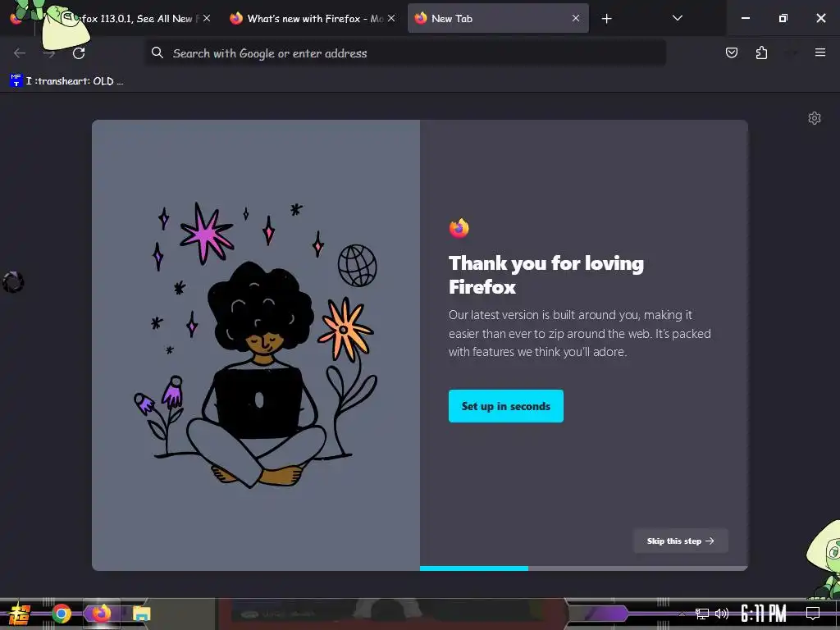Image resolution: width=840 pixels, height=630 pixels.
Task: Click the 6:11 PM clock
Action: (x=764, y=614)
